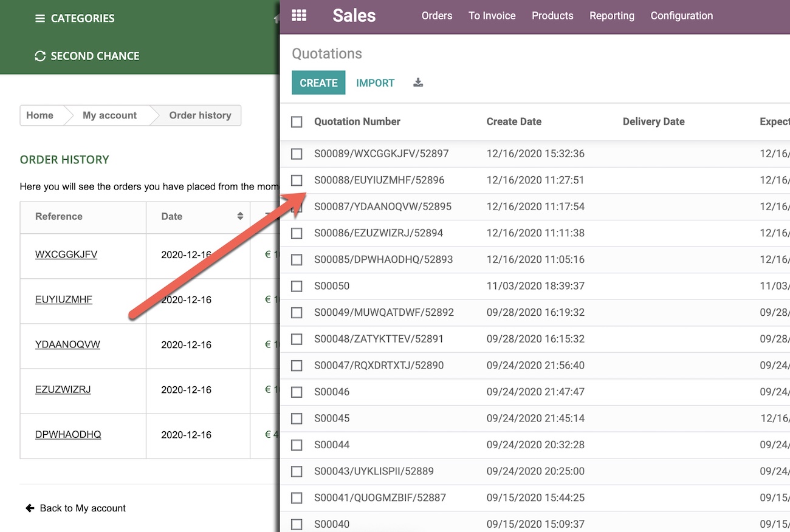Click the 2020-12-16 date for DPWHAODHQ
The image size is (790, 532).
187,435
